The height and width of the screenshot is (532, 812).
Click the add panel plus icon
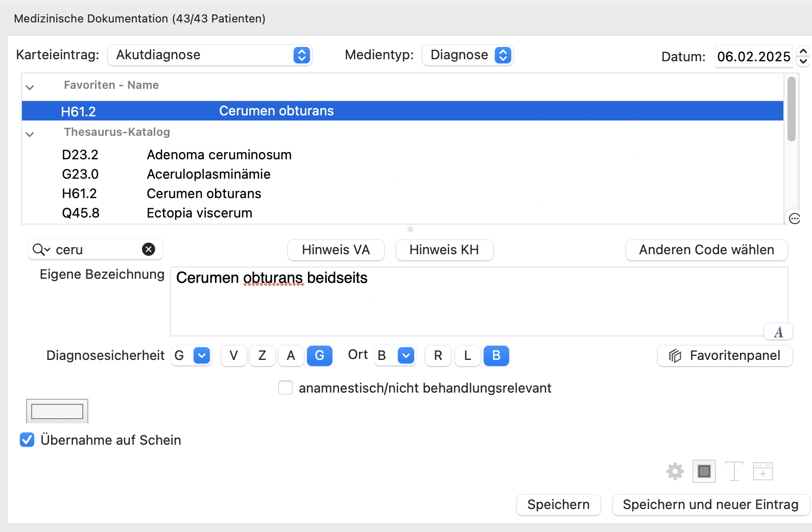(763, 471)
